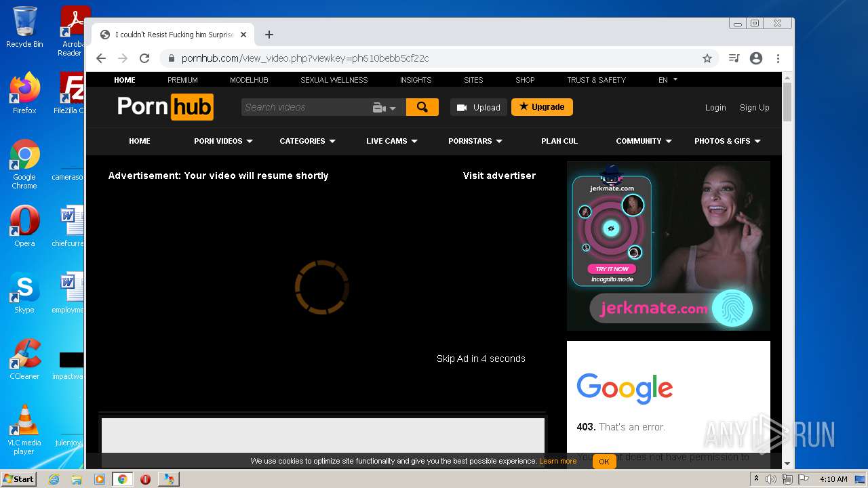Click the Visit advertiser link

[x=499, y=176]
